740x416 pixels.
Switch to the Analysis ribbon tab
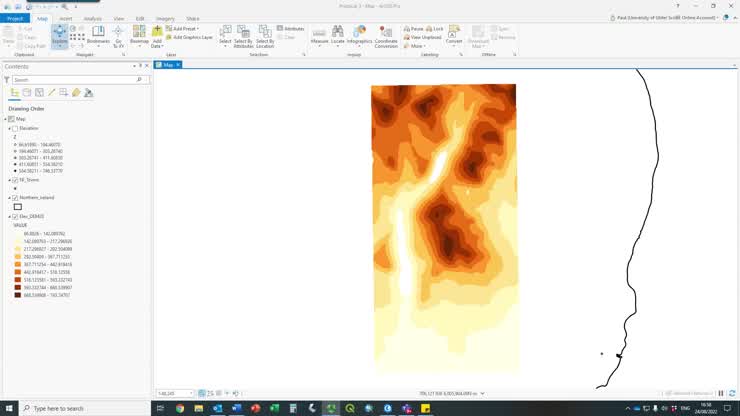tap(92, 18)
